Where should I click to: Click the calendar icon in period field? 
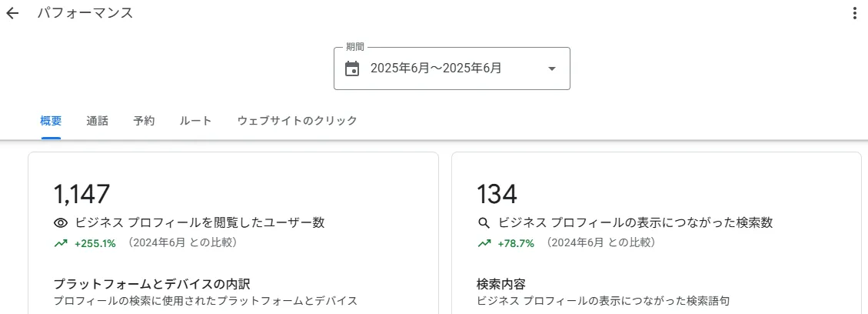click(x=352, y=68)
